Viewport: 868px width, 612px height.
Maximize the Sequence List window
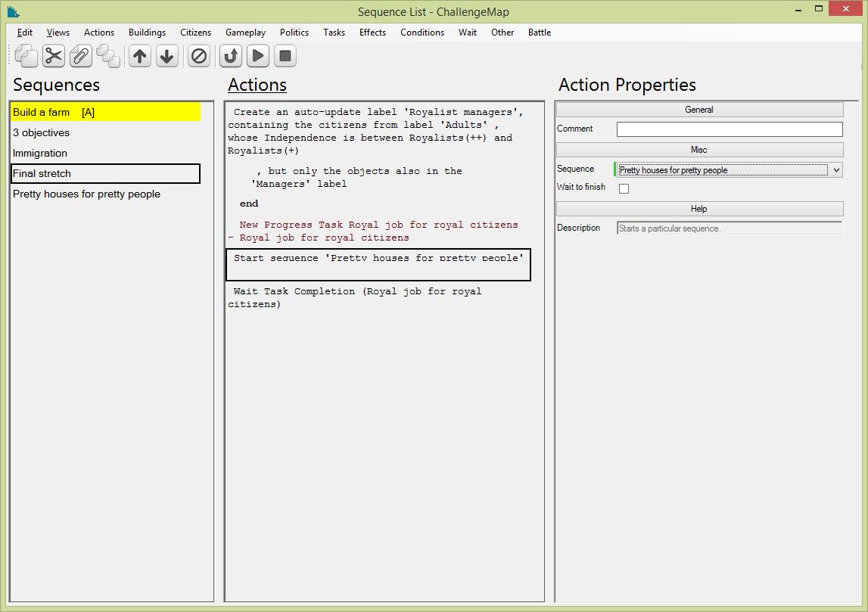pyautogui.click(x=819, y=9)
